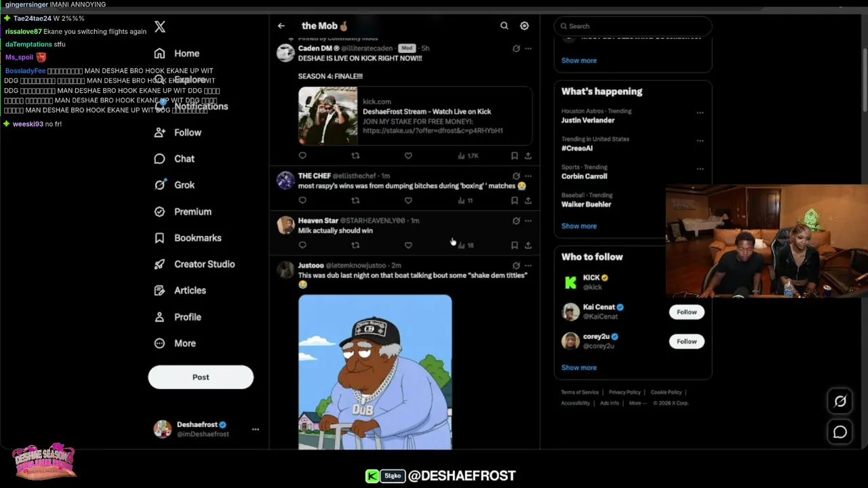Click the Post button
Image resolution: width=868 pixels, height=488 pixels.
tap(201, 377)
